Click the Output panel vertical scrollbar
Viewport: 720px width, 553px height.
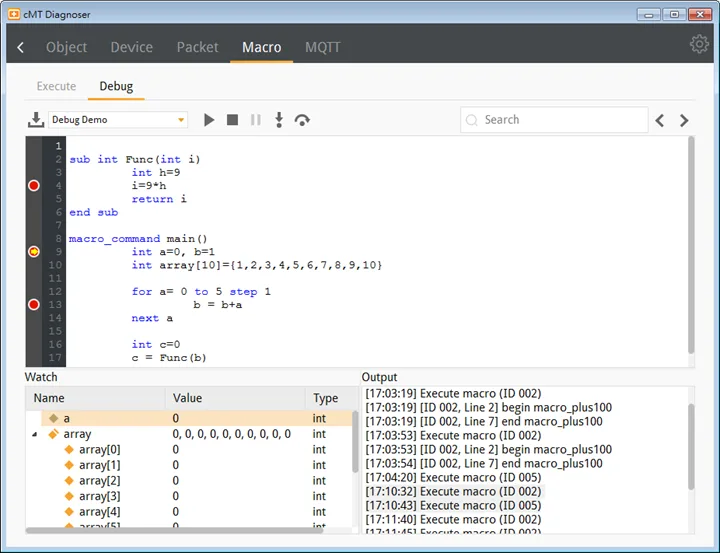[691, 446]
